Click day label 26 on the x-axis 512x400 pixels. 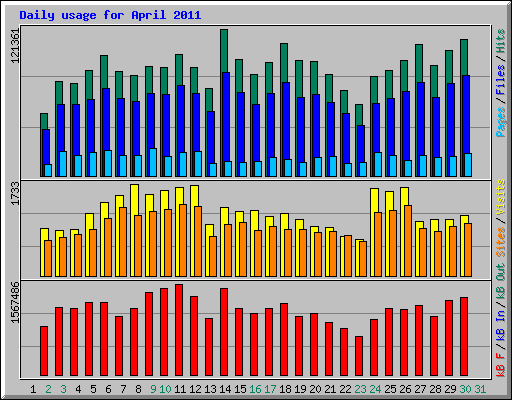point(405,389)
